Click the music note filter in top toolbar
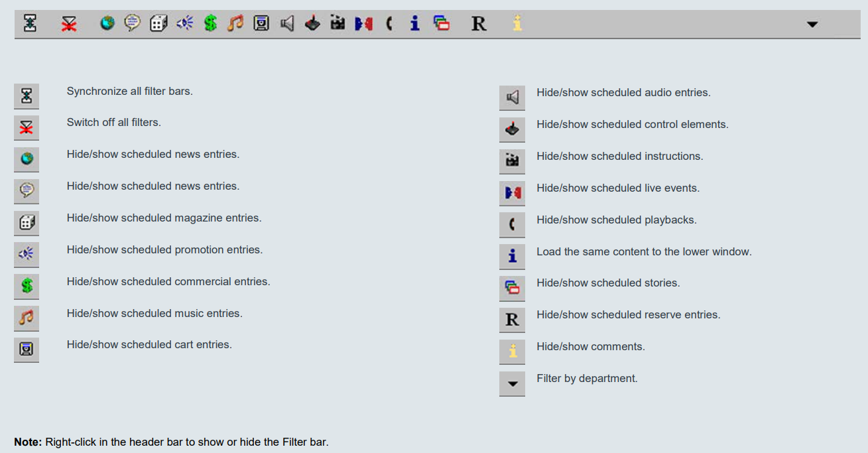The height and width of the screenshot is (453, 868). 235,24
